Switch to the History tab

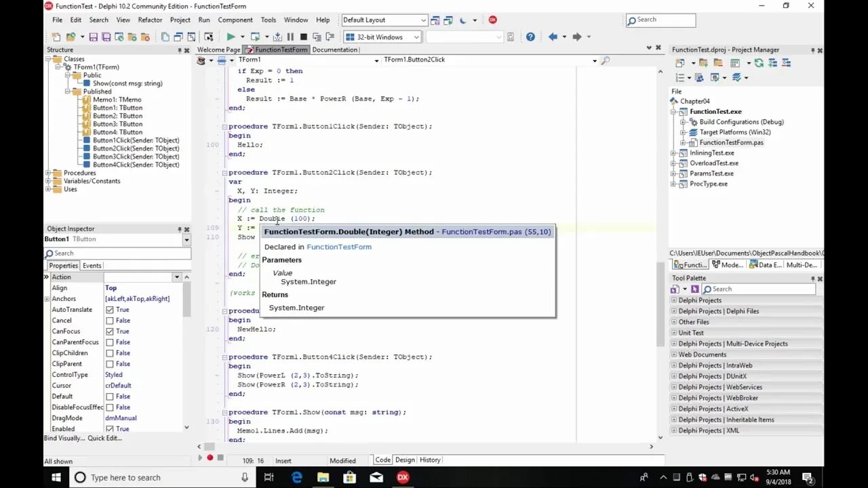point(430,460)
